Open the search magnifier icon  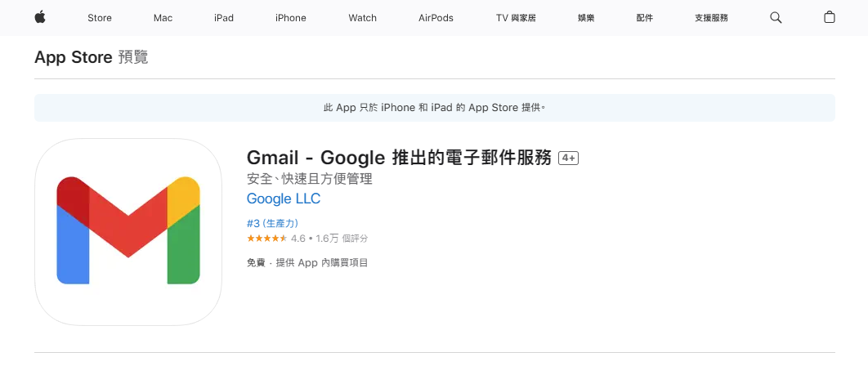coord(776,17)
